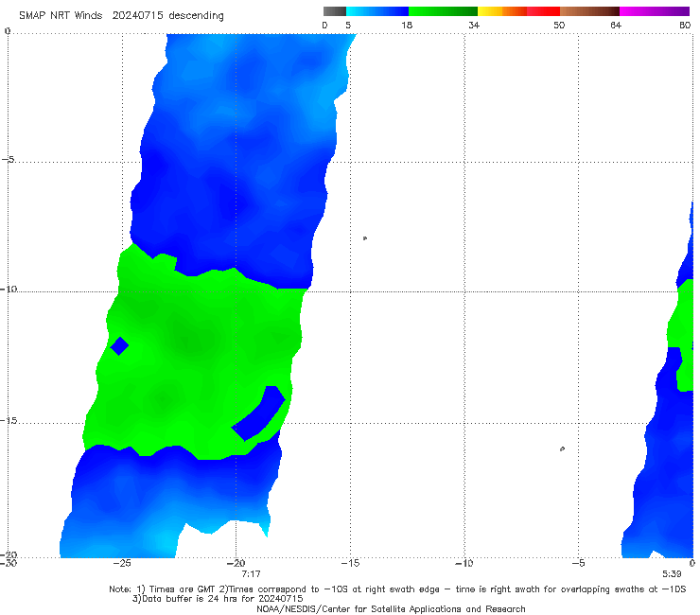The image size is (700, 615).
Task: Click the latitude axis label "-5" on left edge
Action: [x=9, y=159]
